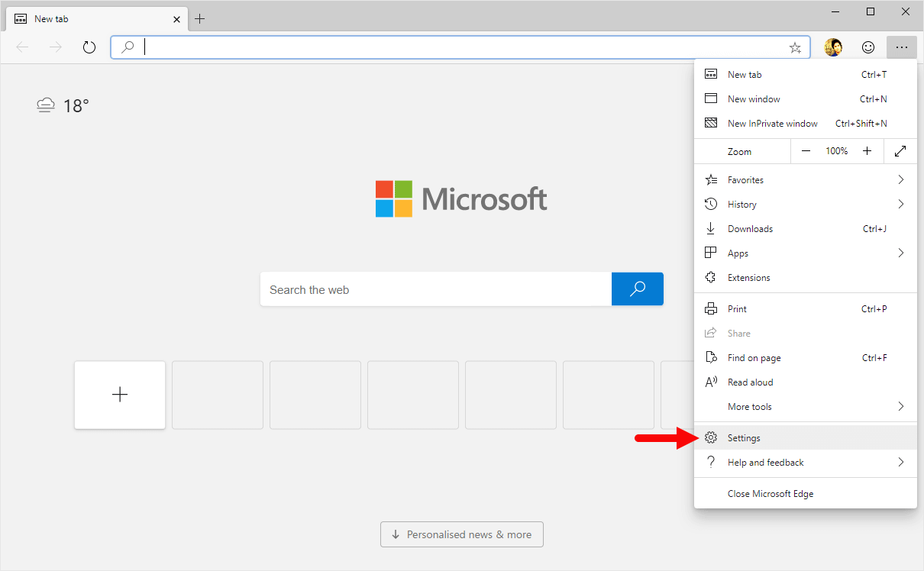The height and width of the screenshot is (571, 924).
Task: Click the Read aloud icon
Action: click(x=711, y=382)
